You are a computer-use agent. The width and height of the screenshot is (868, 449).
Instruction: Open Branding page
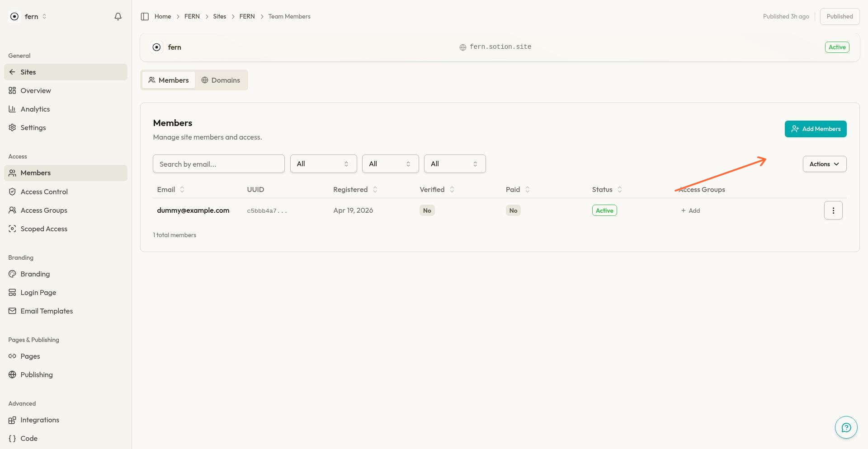pyautogui.click(x=66, y=274)
